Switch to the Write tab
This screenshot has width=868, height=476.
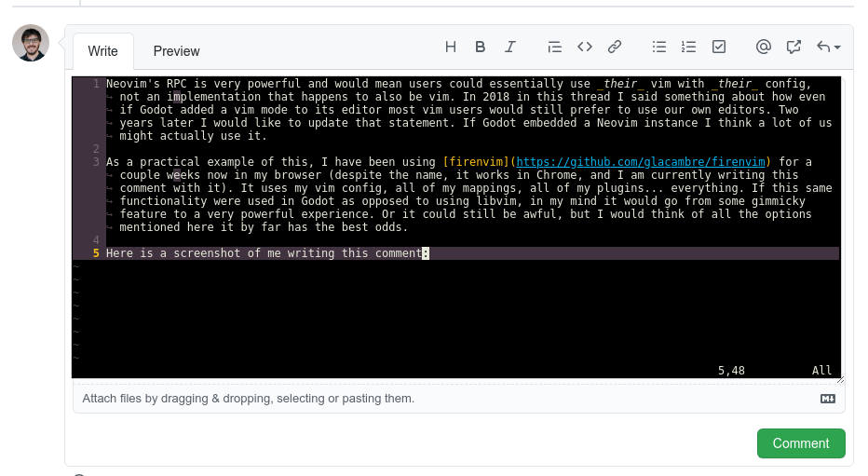coord(103,51)
